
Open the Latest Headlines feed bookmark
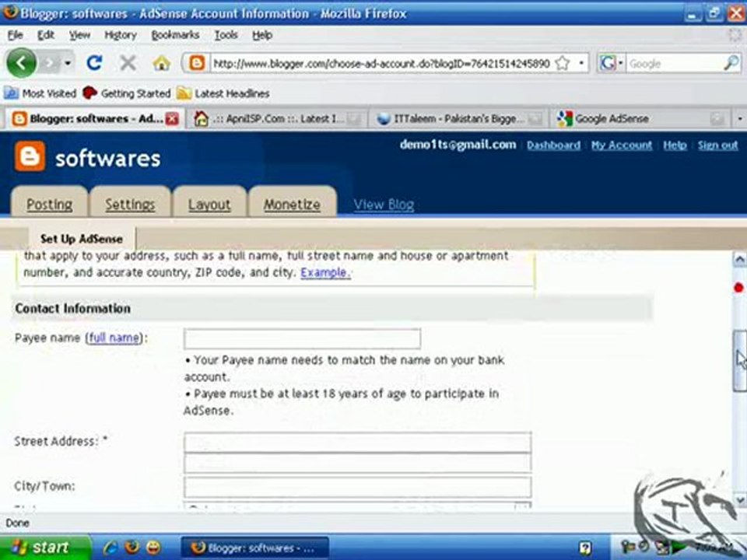(223, 93)
